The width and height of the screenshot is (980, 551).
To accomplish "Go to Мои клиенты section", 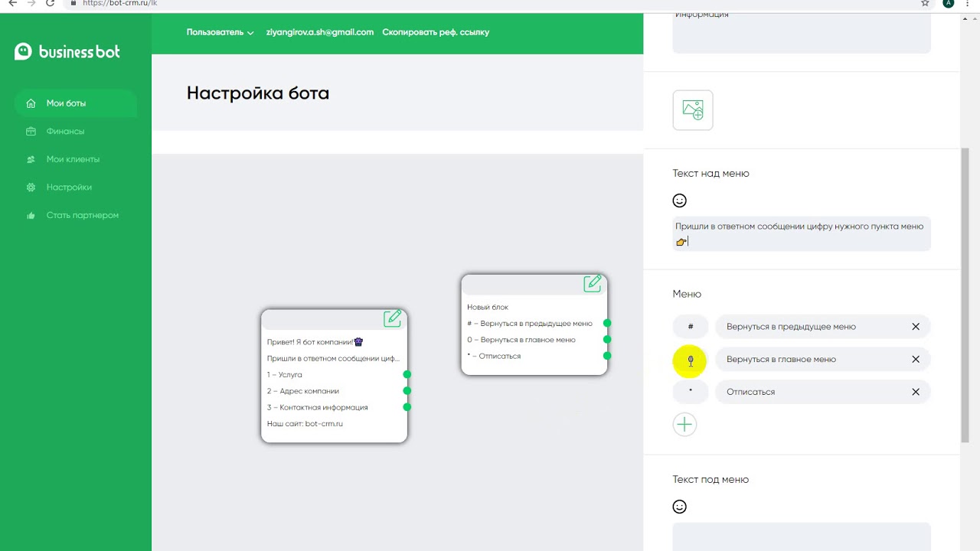I will [73, 159].
